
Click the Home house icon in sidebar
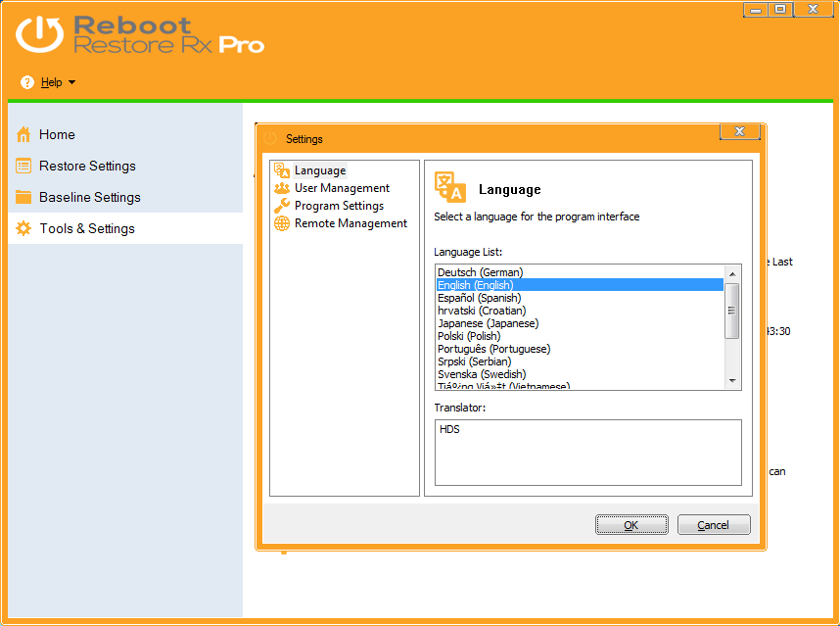tap(23, 134)
